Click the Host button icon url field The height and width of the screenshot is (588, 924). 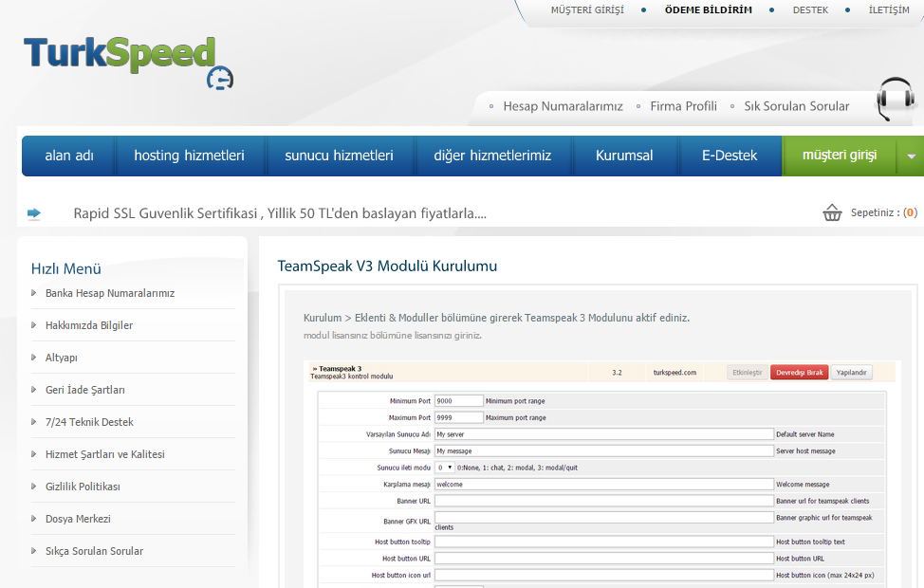coord(604,575)
